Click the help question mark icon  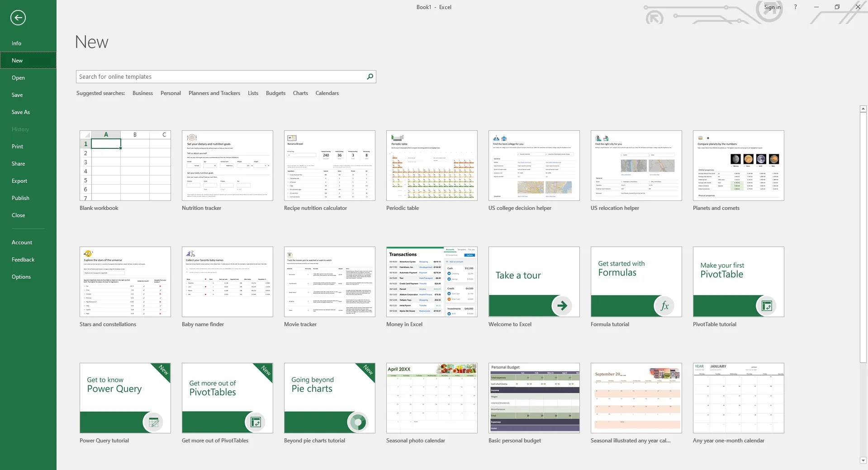coord(796,7)
